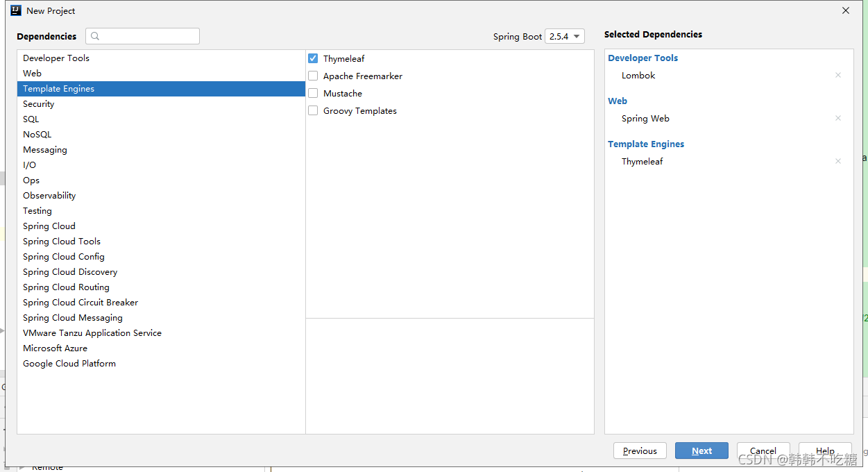
Task: Open VMware Tanzu Application Service category
Action: 161,333
